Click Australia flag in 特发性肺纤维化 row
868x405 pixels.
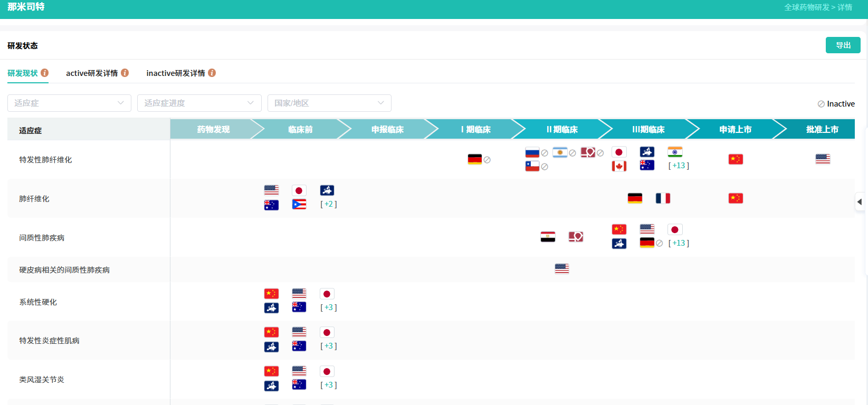coord(647,165)
